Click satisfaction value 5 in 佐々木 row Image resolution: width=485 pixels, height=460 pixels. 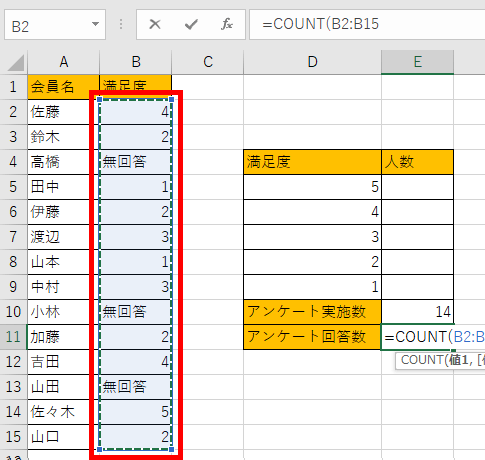[136, 412]
